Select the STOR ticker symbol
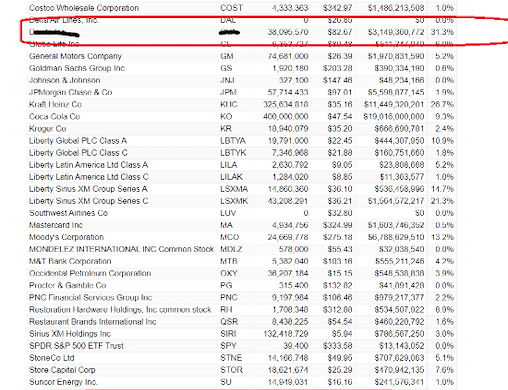 (x=231, y=370)
